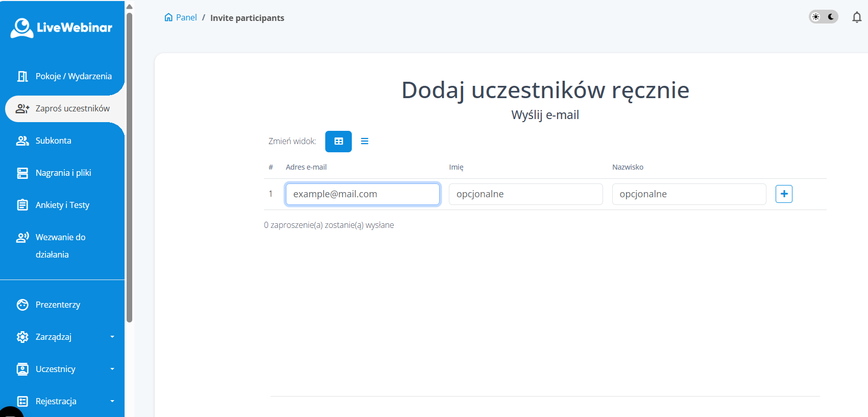Click the Adres e-mail input field
868x417 pixels.
point(363,194)
